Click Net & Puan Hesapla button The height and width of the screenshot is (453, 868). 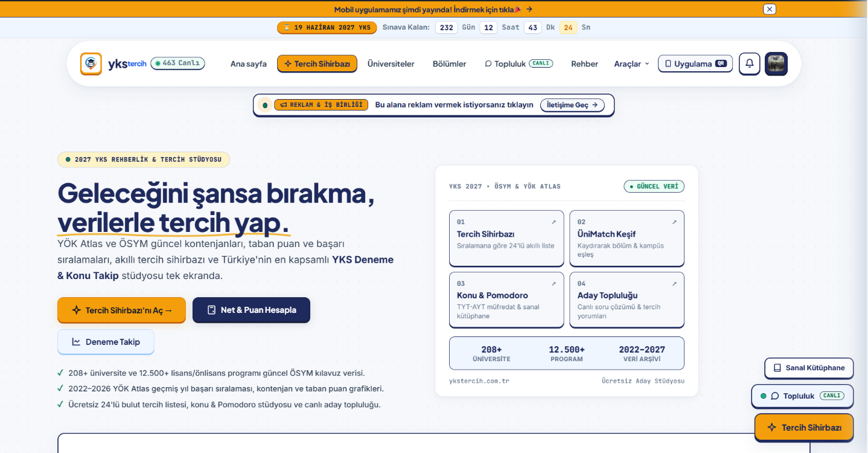point(251,310)
